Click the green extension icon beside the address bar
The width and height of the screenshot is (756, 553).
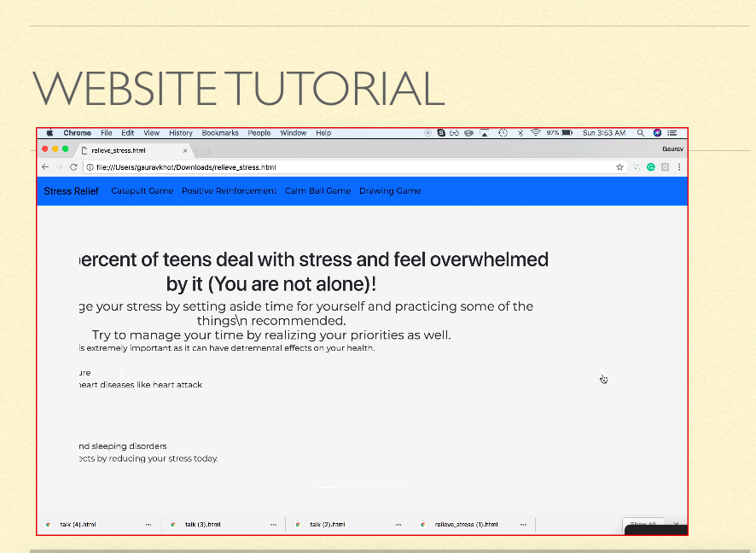[650, 166]
